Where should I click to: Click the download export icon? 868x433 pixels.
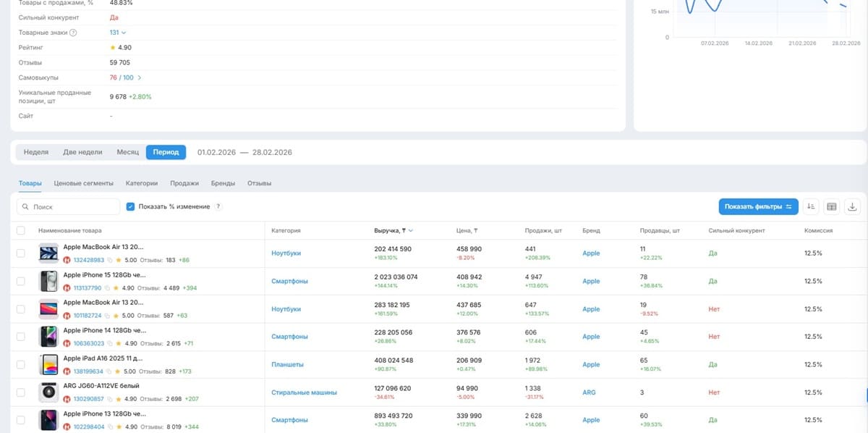tap(851, 206)
